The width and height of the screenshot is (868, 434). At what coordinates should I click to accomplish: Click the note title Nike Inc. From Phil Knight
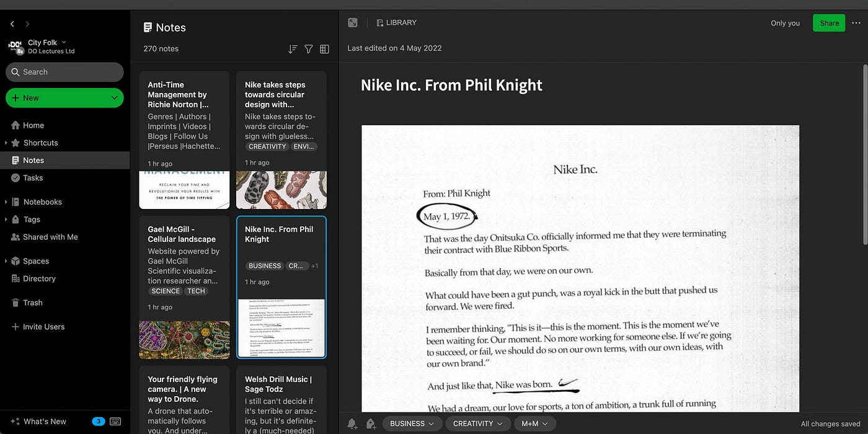click(x=451, y=85)
